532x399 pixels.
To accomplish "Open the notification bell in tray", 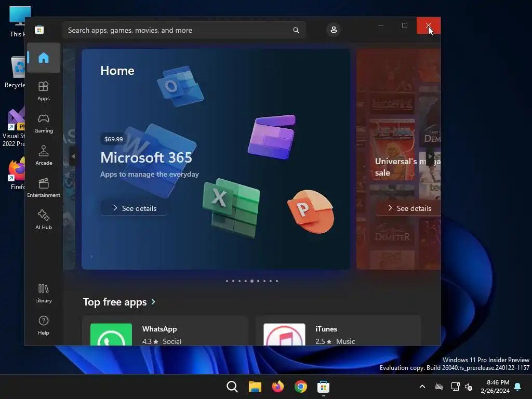I will click(518, 387).
